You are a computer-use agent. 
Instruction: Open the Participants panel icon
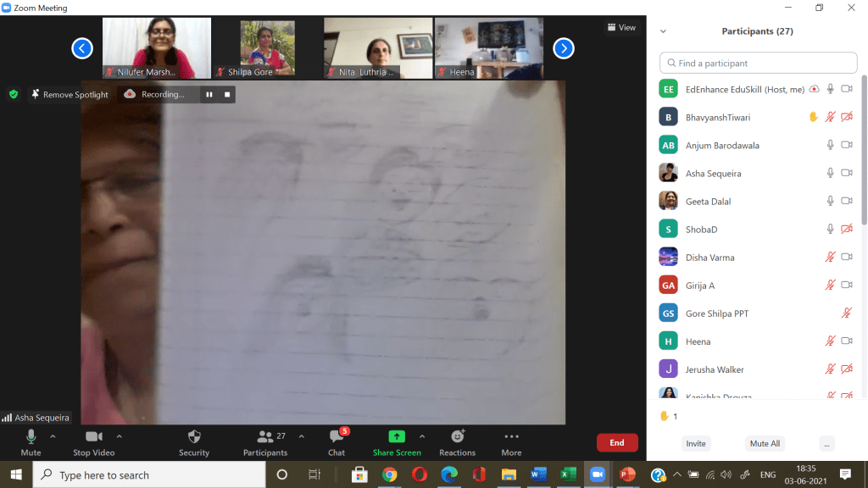click(265, 437)
